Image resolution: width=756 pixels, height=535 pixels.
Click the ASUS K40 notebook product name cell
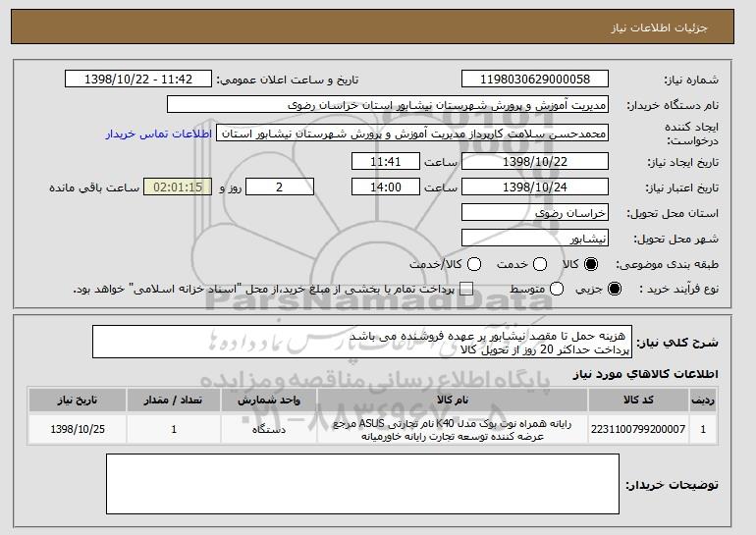pos(453,429)
